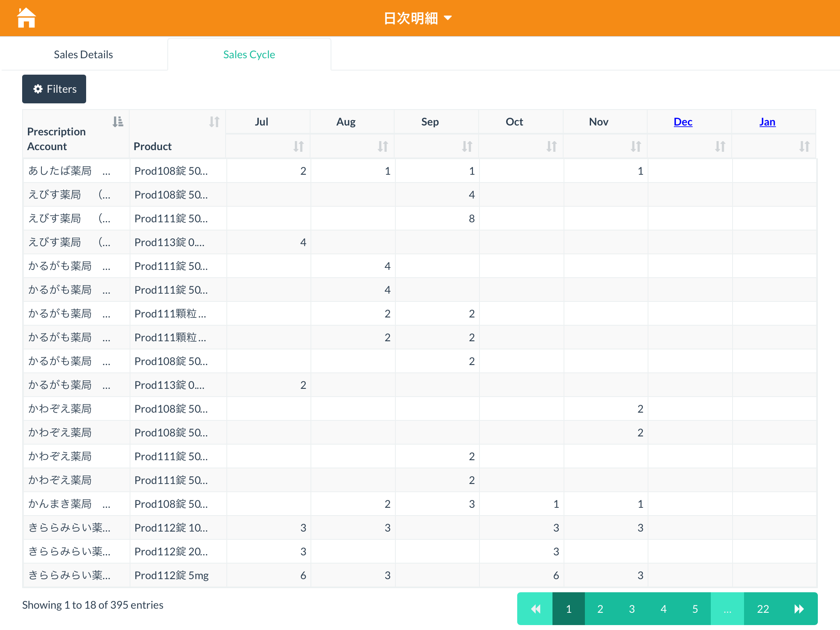The image size is (840, 630).
Task: Open the 日次明細 title dropdown
Action: [418, 18]
